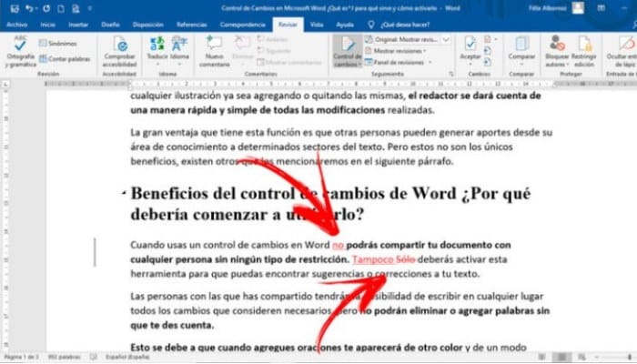Click Español (España) language in status bar
The image size is (637, 364).
[x=127, y=357]
